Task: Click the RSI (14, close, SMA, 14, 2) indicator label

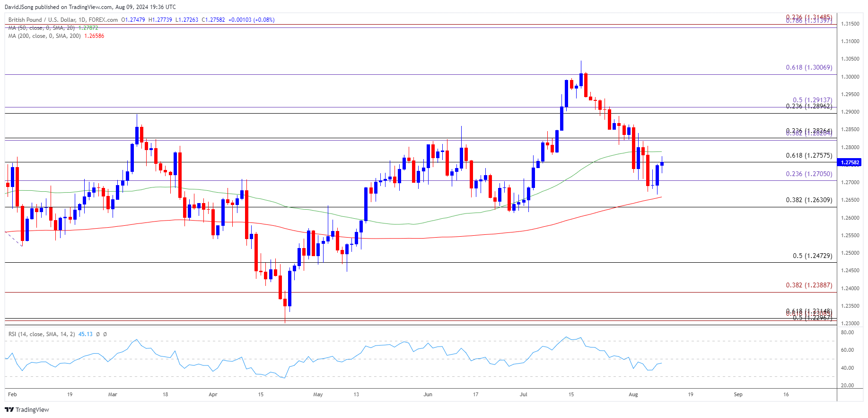Action: tap(42, 334)
